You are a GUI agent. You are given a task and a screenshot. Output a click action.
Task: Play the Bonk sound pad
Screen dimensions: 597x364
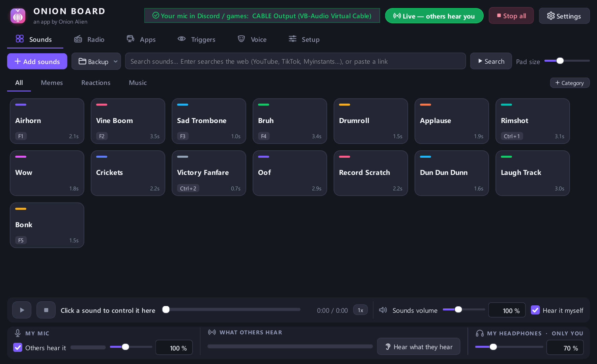pos(47,225)
